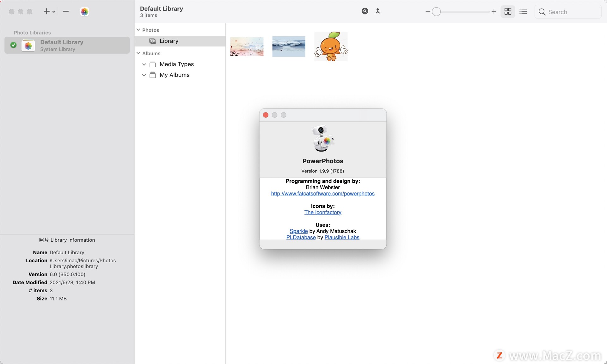607x364 pixels.
Task: Switch to grid view
Action: coord(508,12)
